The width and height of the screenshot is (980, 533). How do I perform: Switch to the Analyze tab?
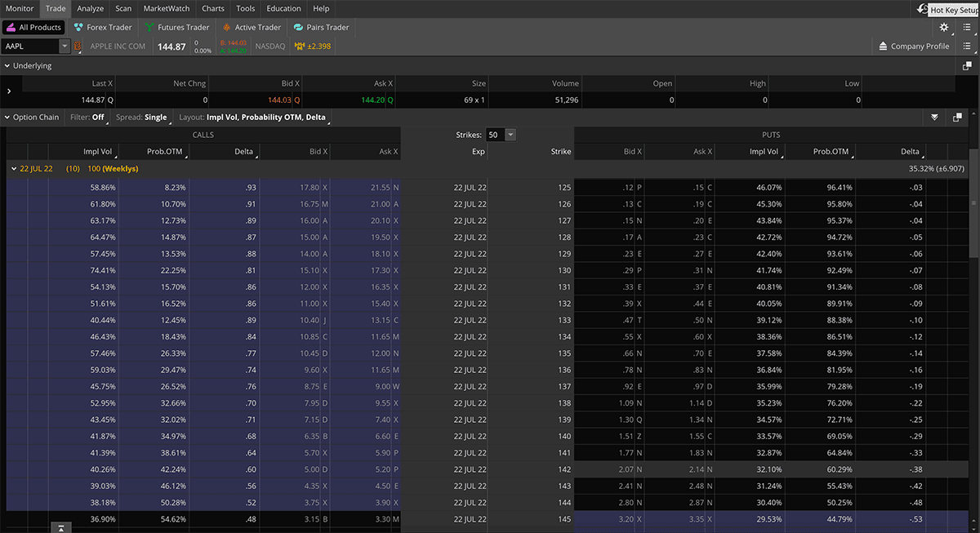(90, 9)
